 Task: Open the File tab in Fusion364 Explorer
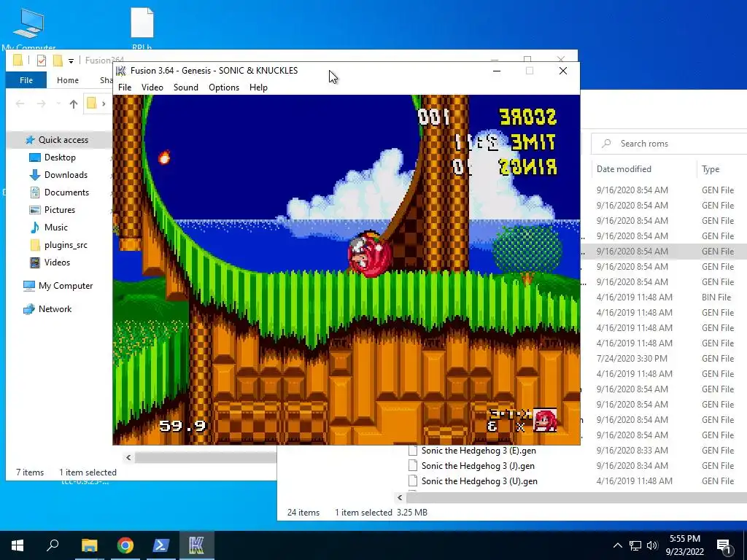26,80
